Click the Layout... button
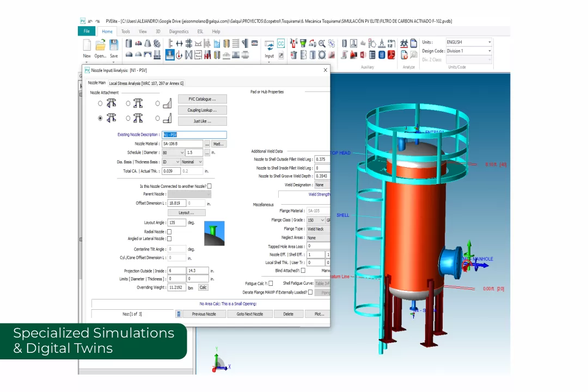The image size is (588, 392). point(186,213)
